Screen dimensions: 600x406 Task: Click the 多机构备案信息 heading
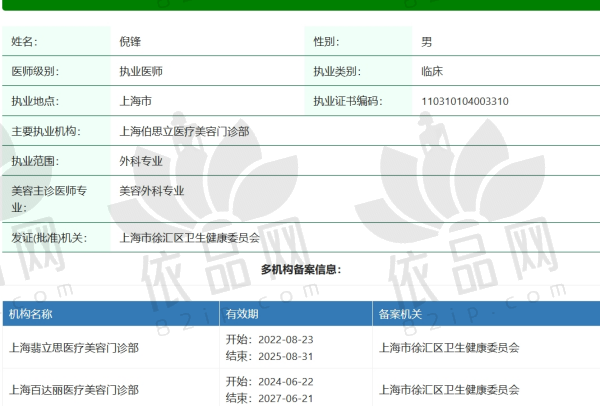(x=301, y=269)
